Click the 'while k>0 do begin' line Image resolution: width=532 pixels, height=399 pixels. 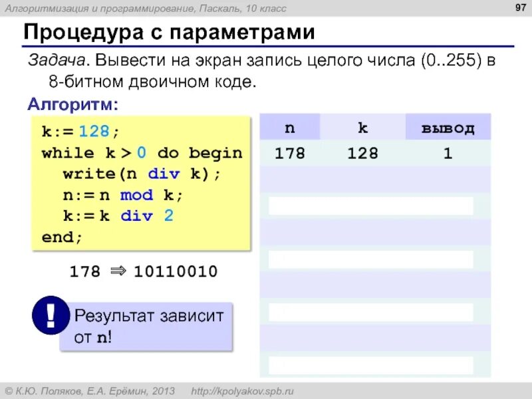click(142, 153)
